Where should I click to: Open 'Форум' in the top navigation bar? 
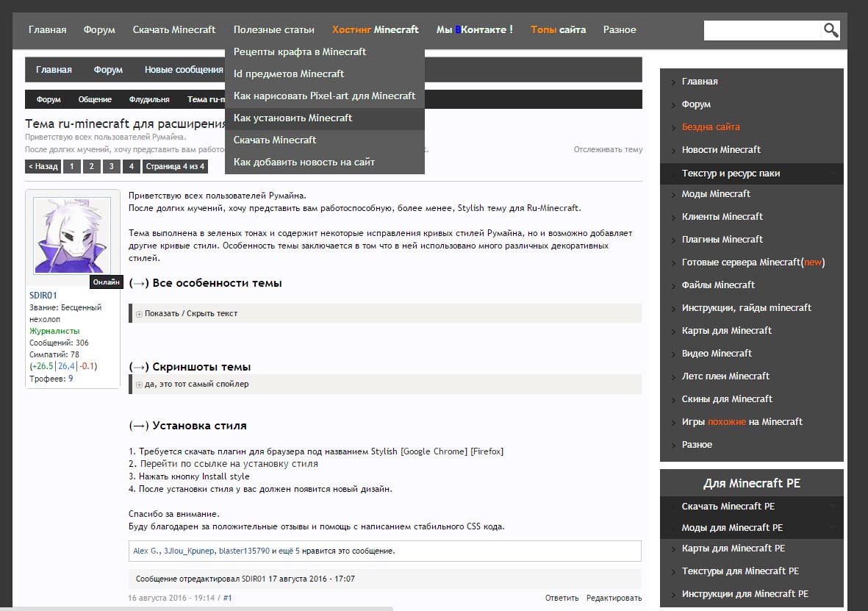[x=100, y=30]
